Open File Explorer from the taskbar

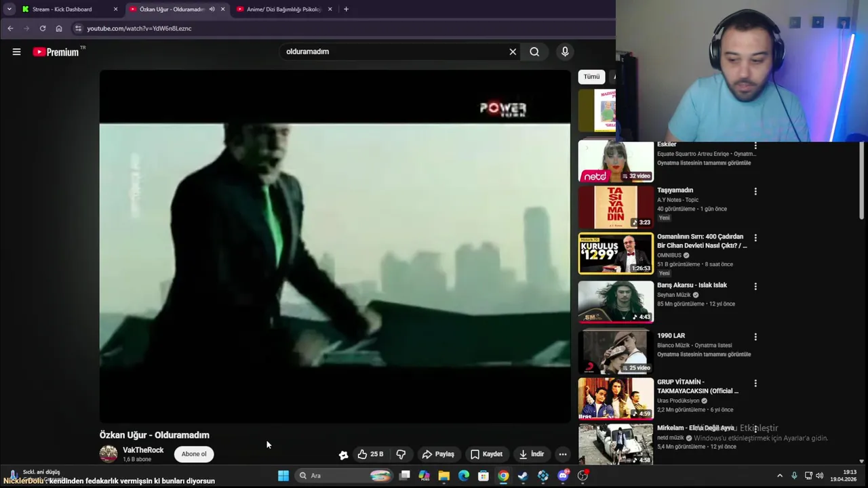pyautogui.click(x=443, y=476)
